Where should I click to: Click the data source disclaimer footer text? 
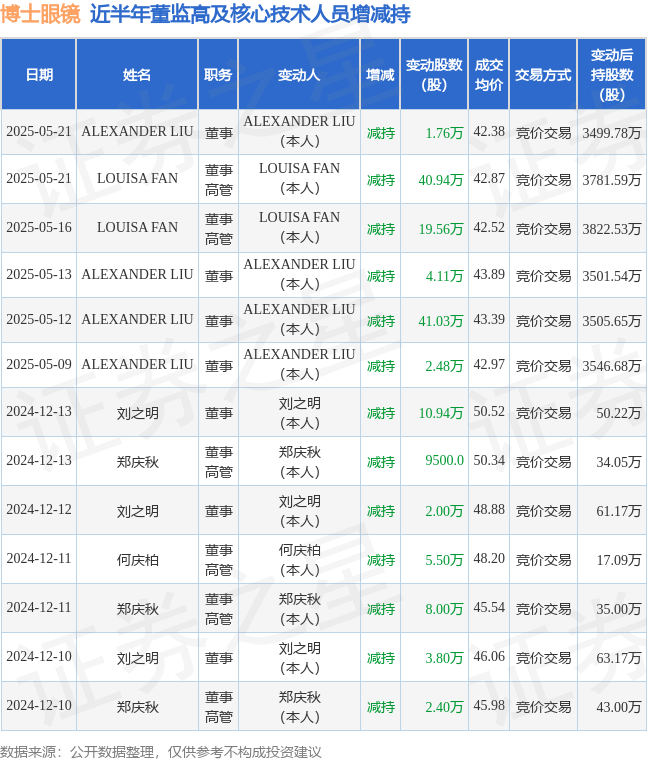click(161, 752)
